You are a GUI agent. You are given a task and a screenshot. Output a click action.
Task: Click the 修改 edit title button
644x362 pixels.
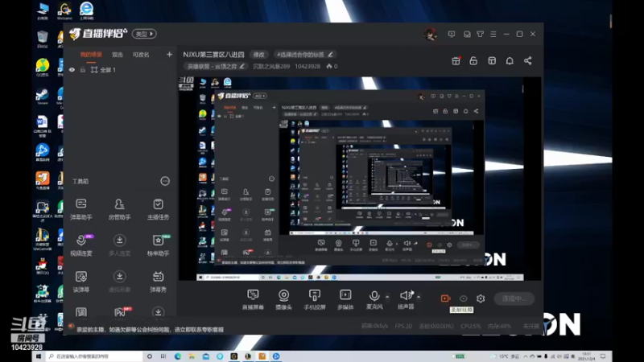[258, 54]
